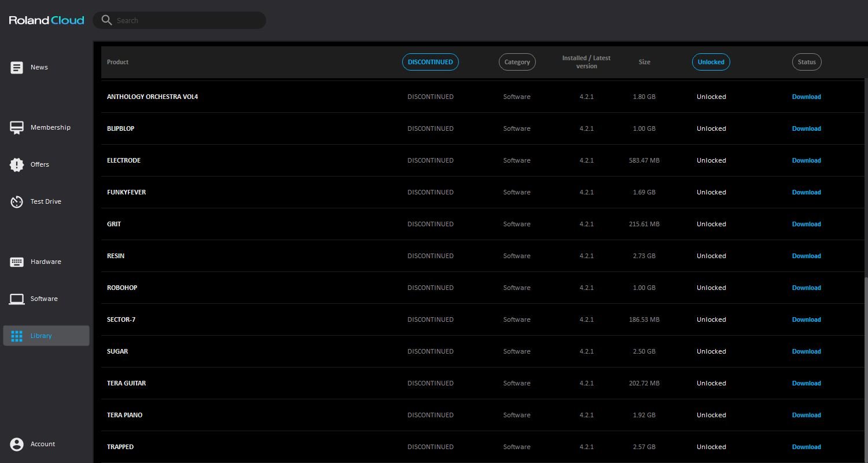Image resolution: width=868 pixels, height=463 pixels.
Task: Click the search magnifier icon
Action: pyautogui.click(x=106, y=20)
